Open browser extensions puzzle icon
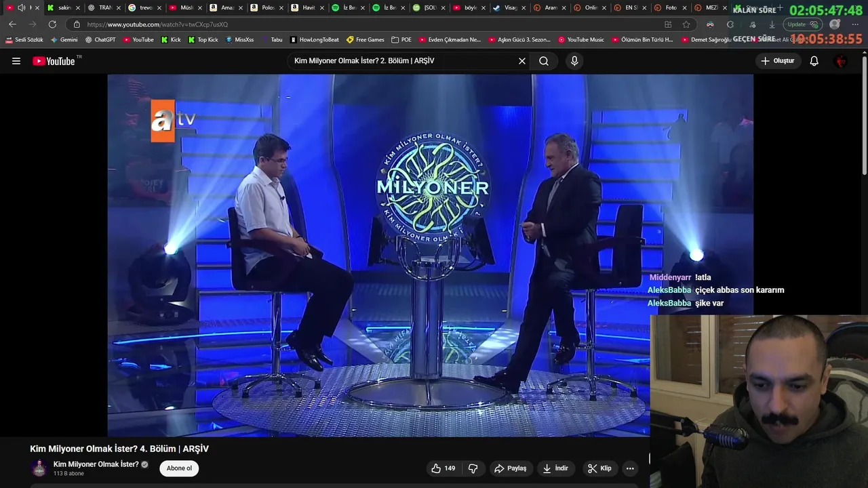The width and height of the screenshot is (868, 488). (730, 24)
